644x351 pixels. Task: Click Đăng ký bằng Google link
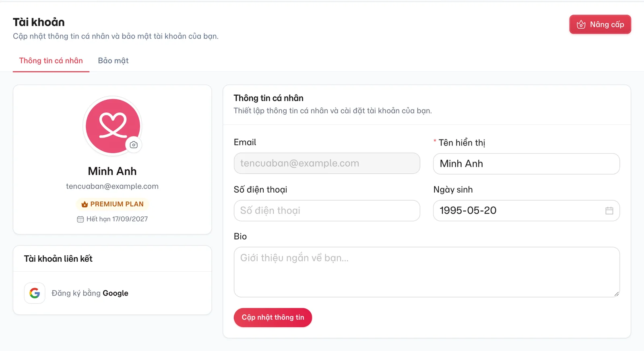(x=90, y=293)
